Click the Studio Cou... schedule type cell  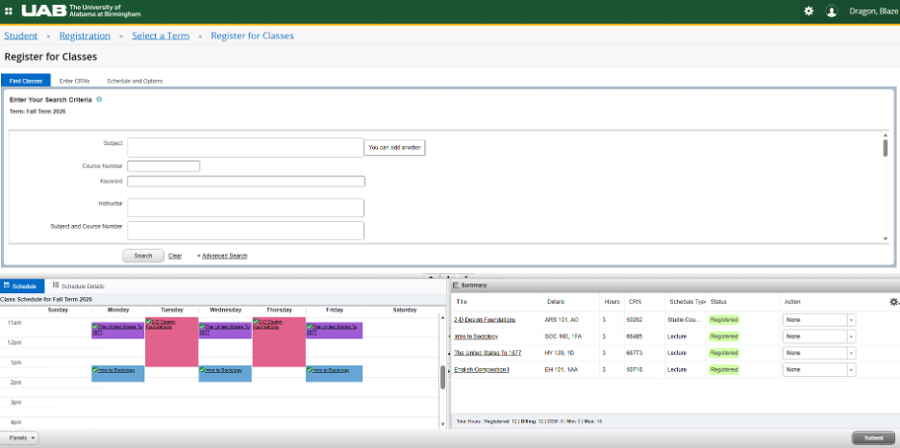tap(685, 320)
